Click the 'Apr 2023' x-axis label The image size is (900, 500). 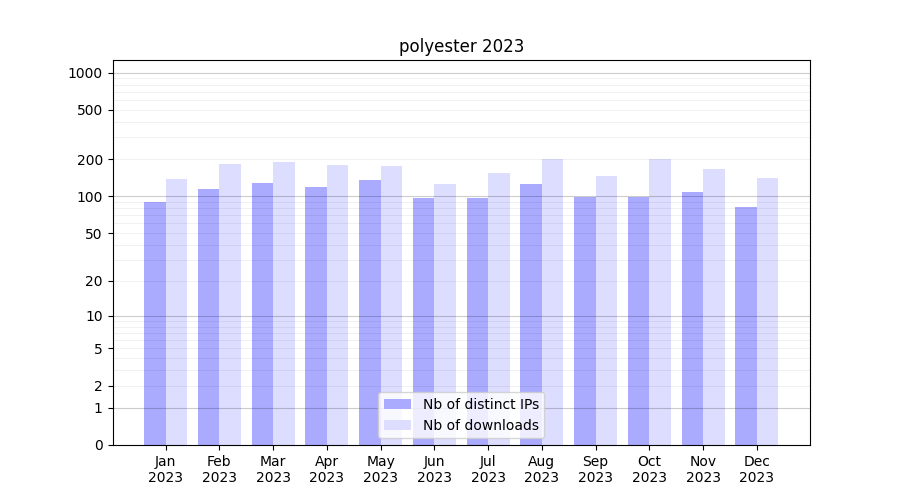(x=327, y=469)
